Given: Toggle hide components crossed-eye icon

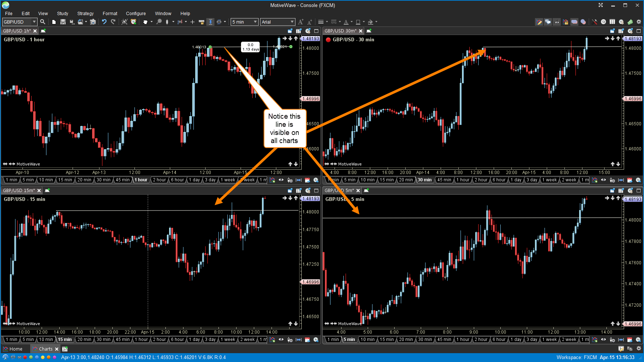Looking at the screenshot, I should [557, 22].
